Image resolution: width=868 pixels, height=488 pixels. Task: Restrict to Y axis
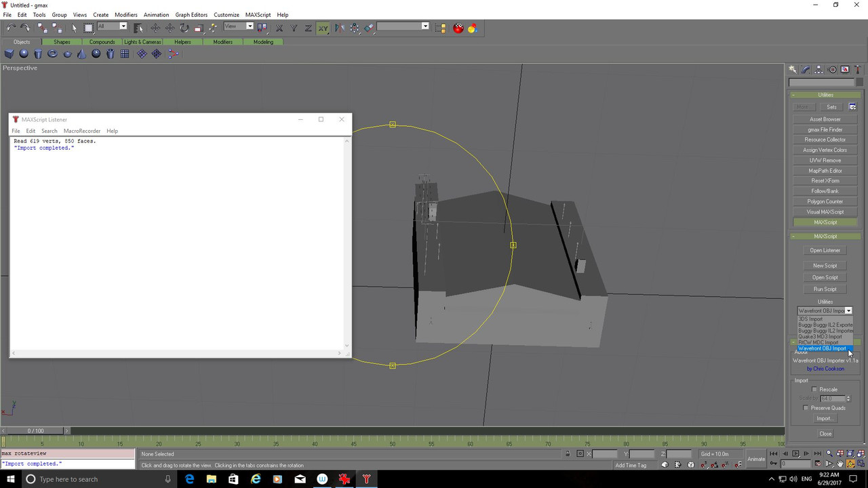pyautogui.click(x=294, y=27)
